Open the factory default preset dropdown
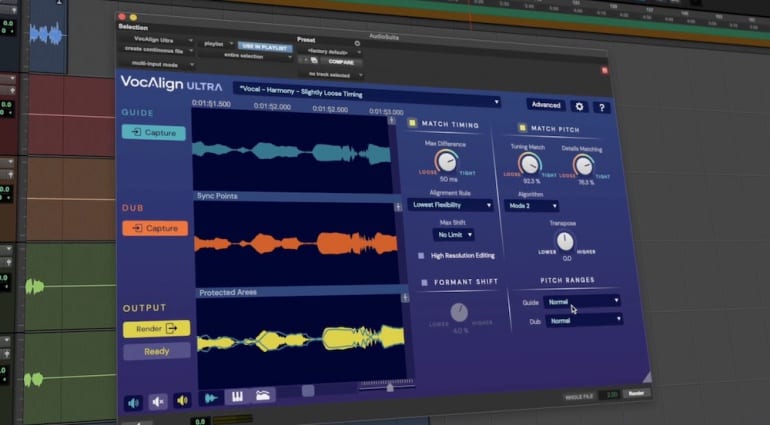The image size is (770, 425). pos(330,52)
